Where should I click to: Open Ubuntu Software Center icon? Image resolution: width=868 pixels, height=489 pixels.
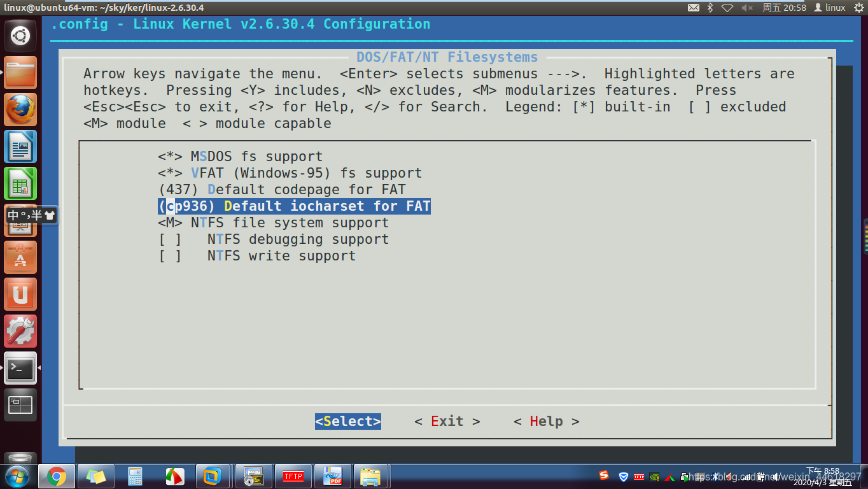coord(21,257)
